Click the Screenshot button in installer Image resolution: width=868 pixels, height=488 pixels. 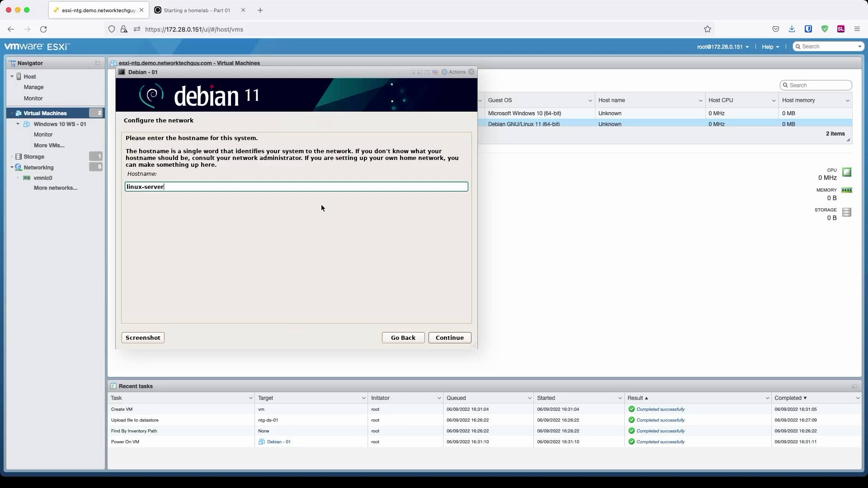(143, 338)
